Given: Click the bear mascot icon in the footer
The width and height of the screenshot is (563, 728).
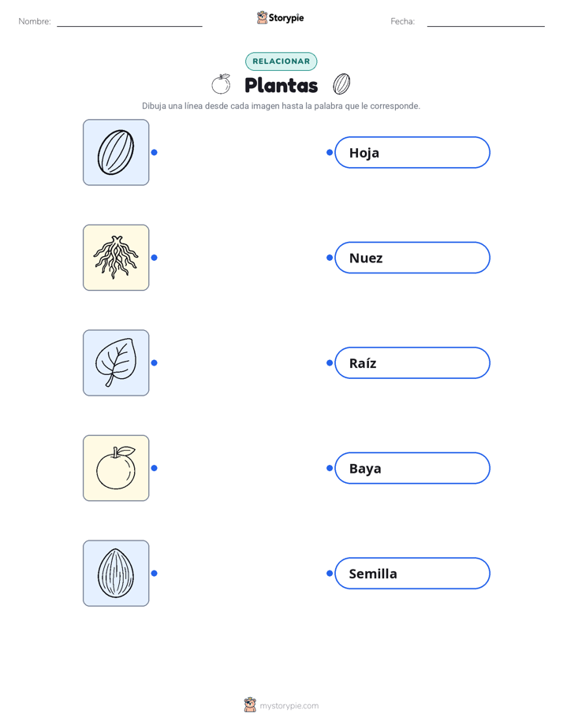Looking at the screenshot, I should pos(250,705).
